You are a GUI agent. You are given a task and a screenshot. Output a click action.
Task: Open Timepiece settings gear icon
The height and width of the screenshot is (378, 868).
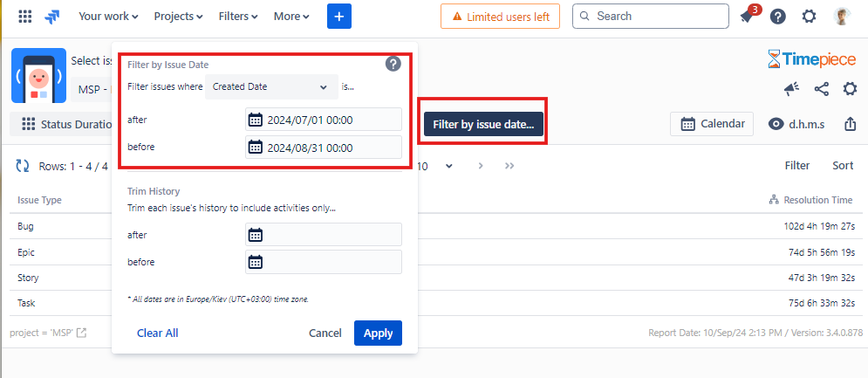850,89
